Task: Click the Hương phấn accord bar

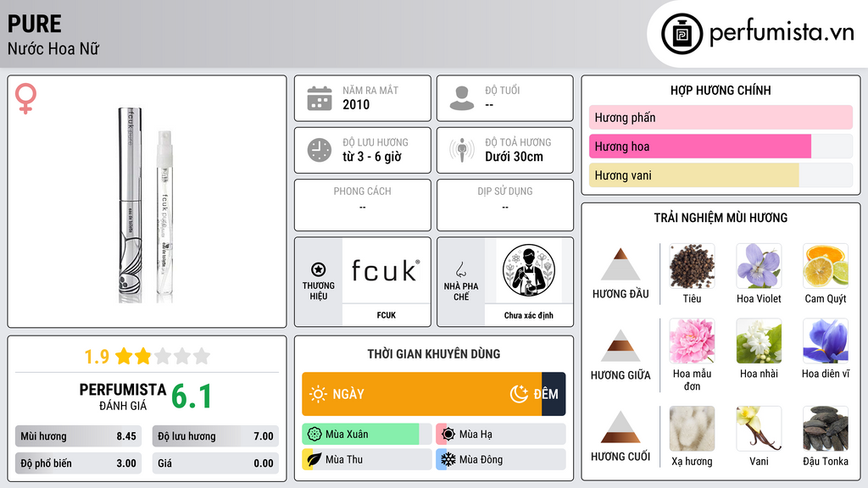Action: coord(721,118)
